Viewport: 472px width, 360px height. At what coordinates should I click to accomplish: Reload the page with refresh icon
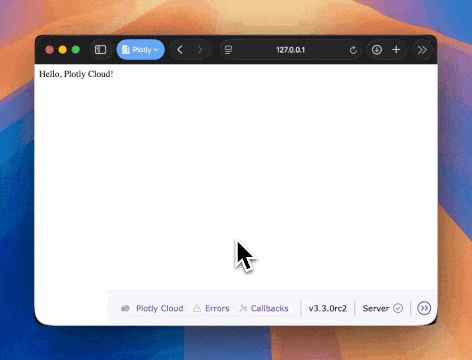click(353, 50)
